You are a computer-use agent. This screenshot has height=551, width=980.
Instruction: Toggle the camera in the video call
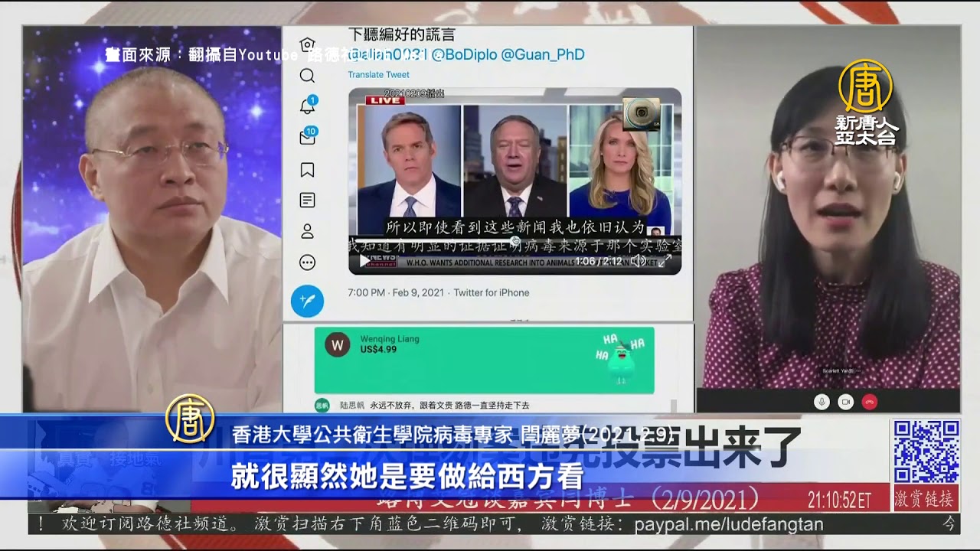click(x=846, y=401)
